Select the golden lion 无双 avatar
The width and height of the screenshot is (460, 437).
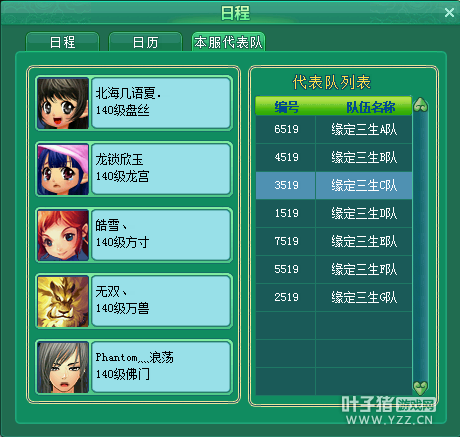point(63,301)
